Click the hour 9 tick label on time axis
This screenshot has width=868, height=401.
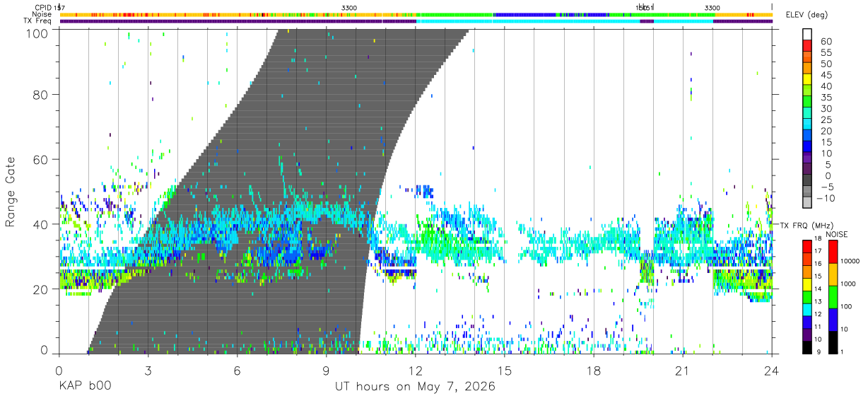pyautogui.click(x=326, y=371)
